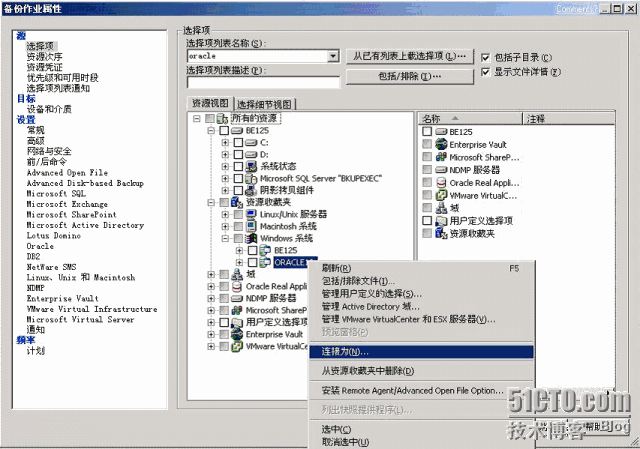
Task: Open Oracle settings in left panel
Action: (40, 246)
